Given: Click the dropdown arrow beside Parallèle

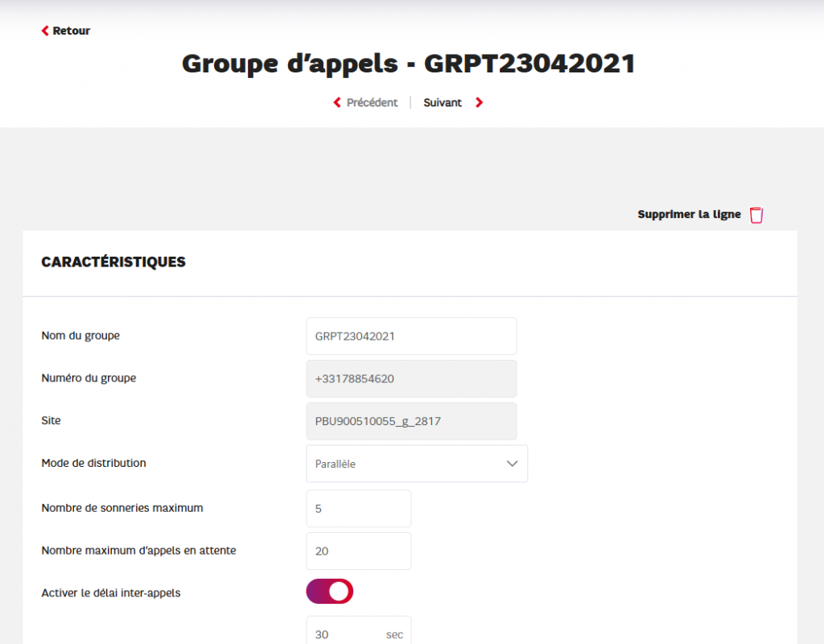Looking at the screenshot, I should pos(512,464).
